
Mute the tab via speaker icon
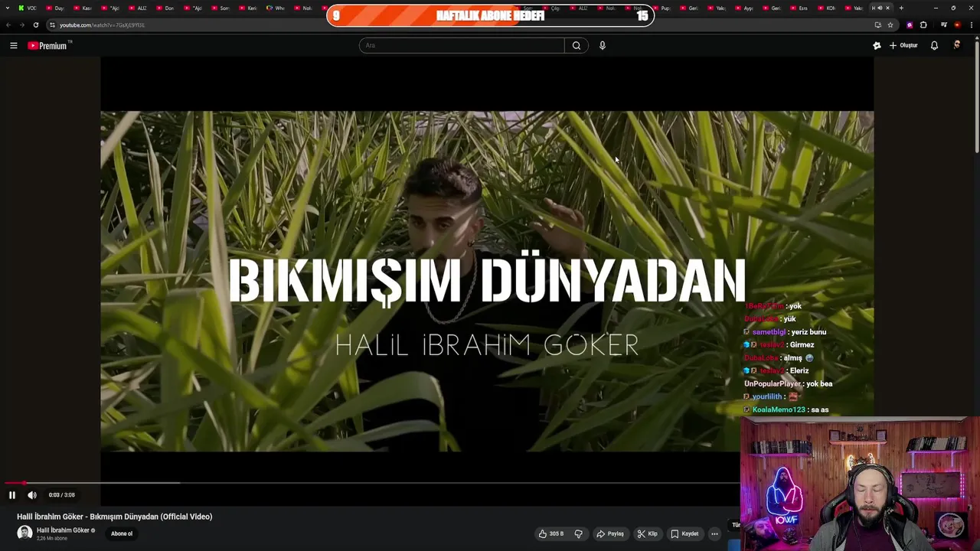pos(880,8)
